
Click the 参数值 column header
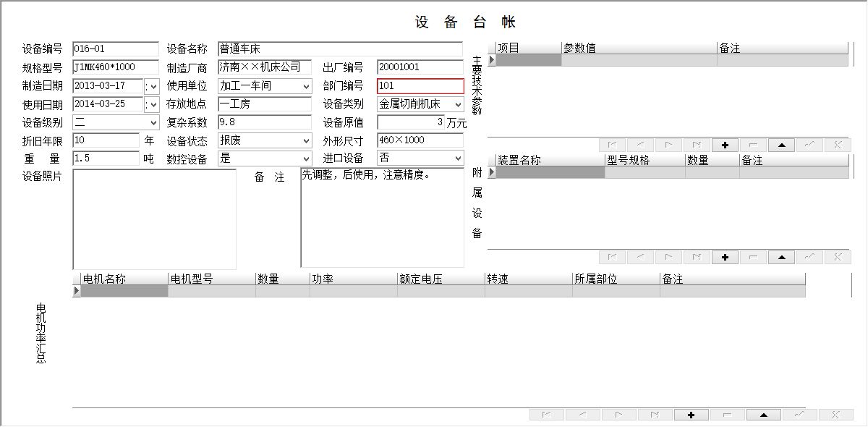639,48
